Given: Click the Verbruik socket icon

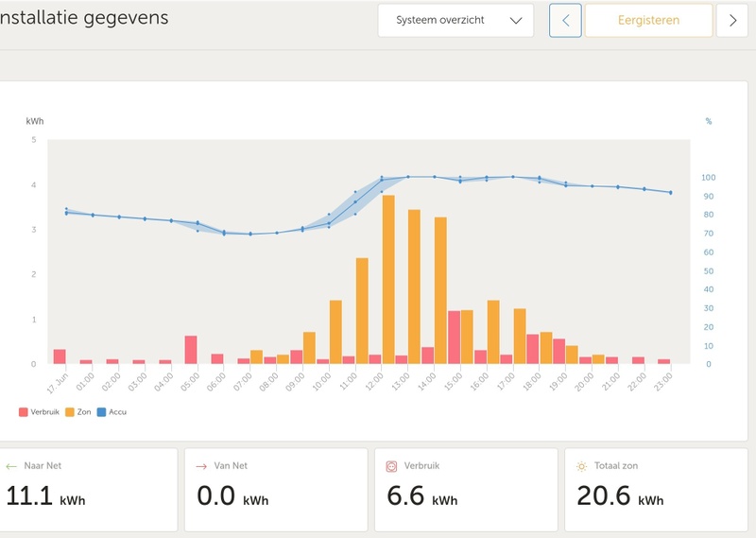Looking at the screenshot, I should [x=391, y=466].
